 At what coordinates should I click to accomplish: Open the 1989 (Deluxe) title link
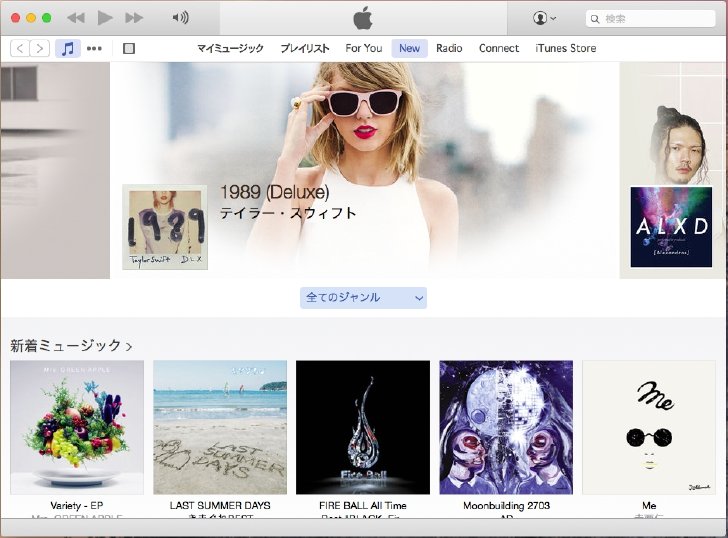[x=274, y=192]
